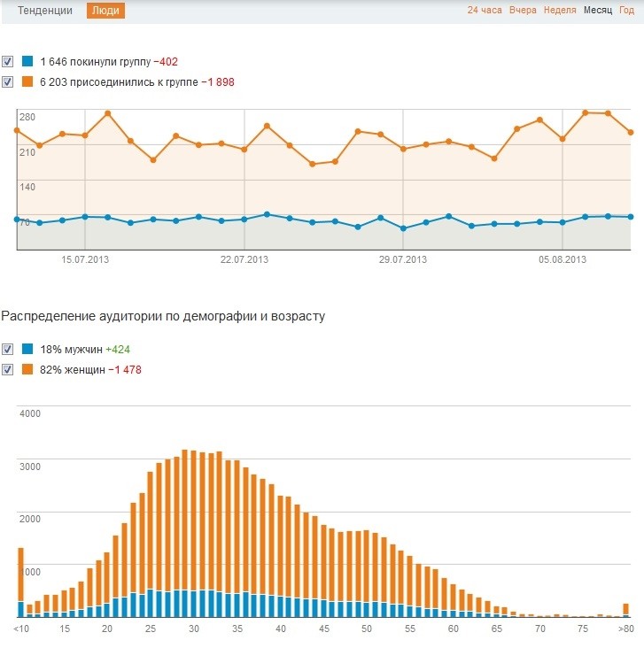The width and height of the screenshot is (644, 648).
Task: Select the Люди tab
Action: (106, 11)
